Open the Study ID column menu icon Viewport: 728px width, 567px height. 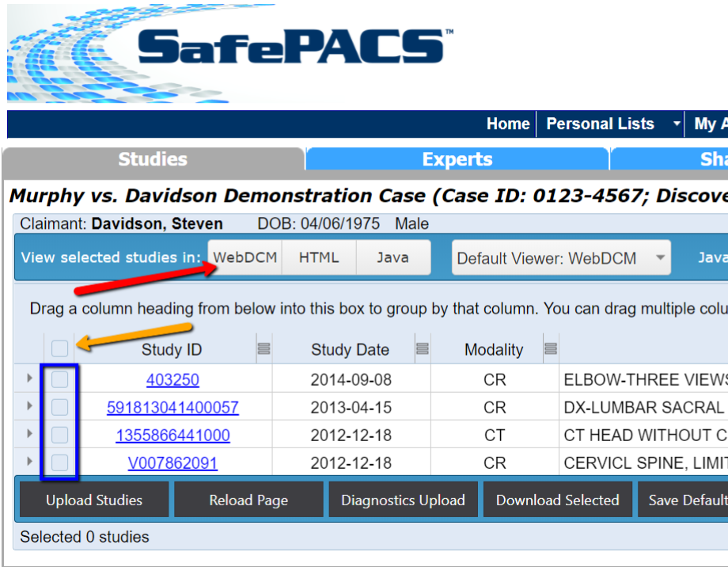point(264,348)
